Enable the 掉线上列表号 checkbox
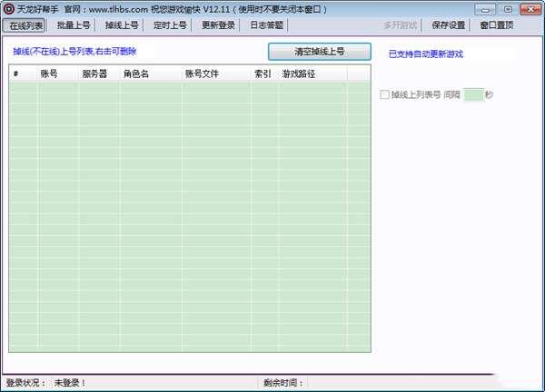 [385, 94]
